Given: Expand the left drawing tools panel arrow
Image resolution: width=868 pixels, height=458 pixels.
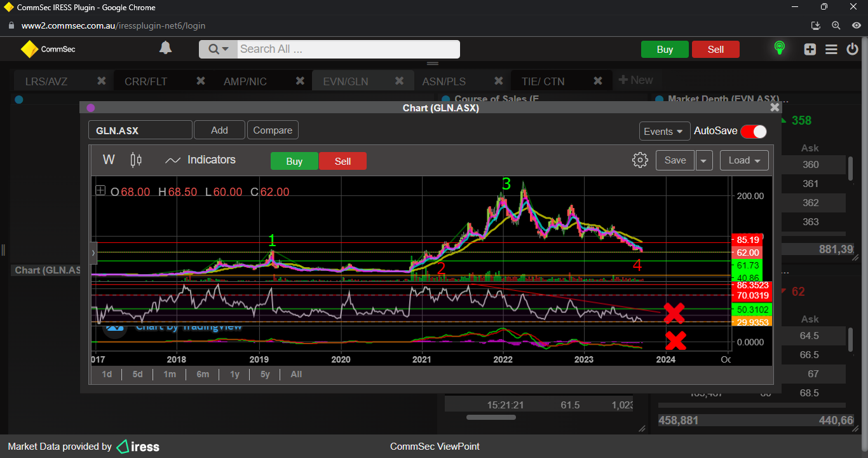Looking at the screenshot, I should click(x=93, y=253).
